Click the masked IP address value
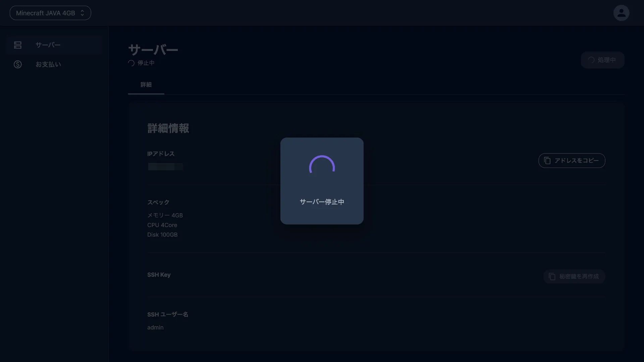 tap(165, 167)
